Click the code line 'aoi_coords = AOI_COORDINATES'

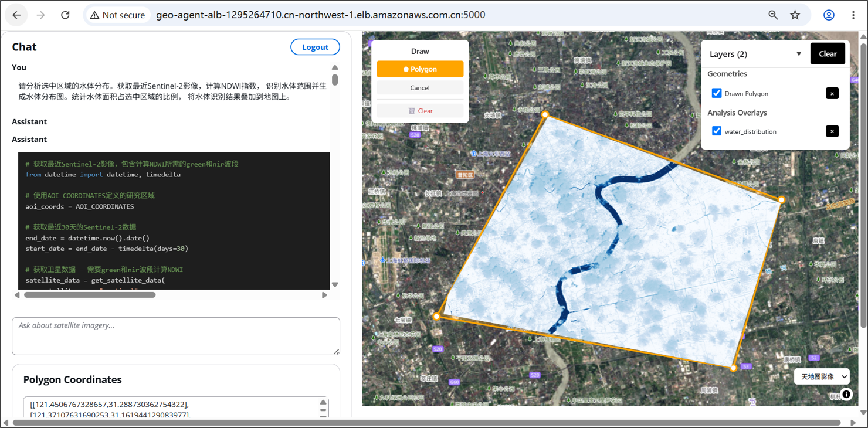click(80, 206)
